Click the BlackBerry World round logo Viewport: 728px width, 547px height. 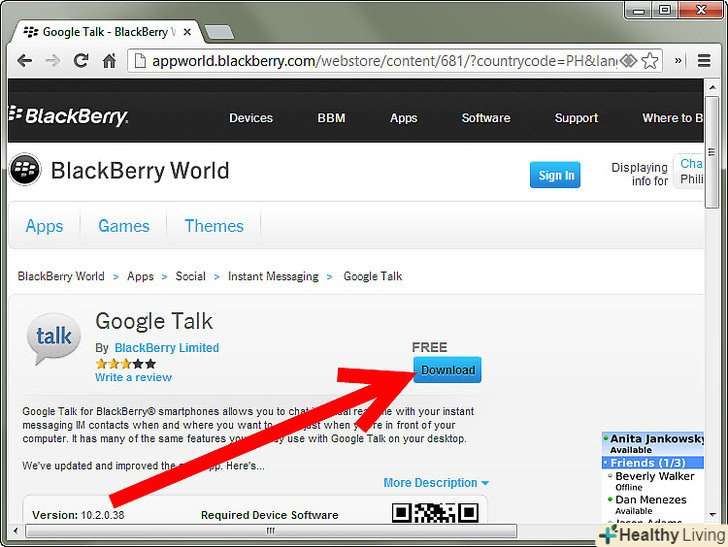pyautogui.click(x=25, y=169)
